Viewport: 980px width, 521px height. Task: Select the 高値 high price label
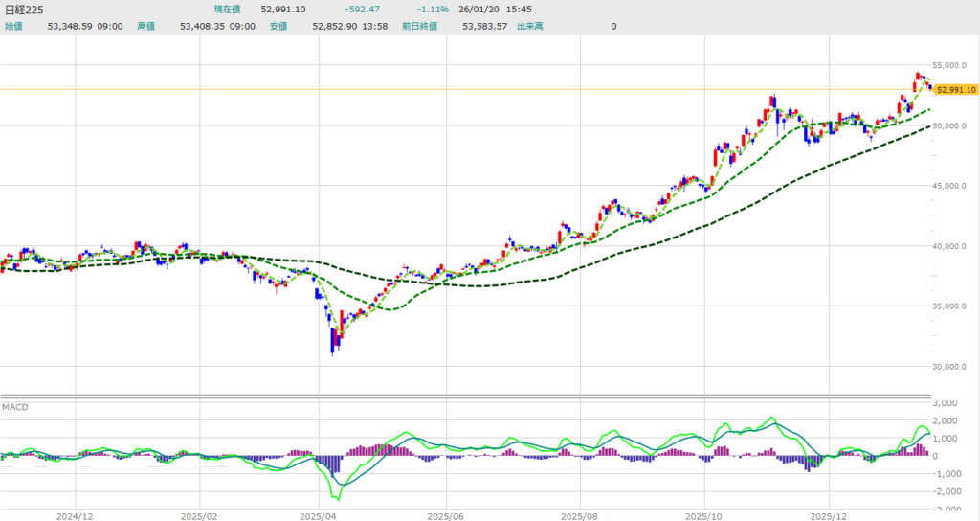pyautogui.click(x=146, y=26)
